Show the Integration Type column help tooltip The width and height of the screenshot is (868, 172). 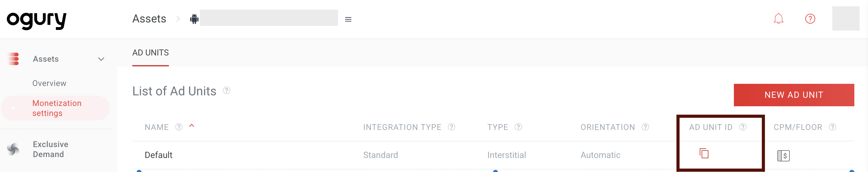pyautogui.click(x=451, y=127)
